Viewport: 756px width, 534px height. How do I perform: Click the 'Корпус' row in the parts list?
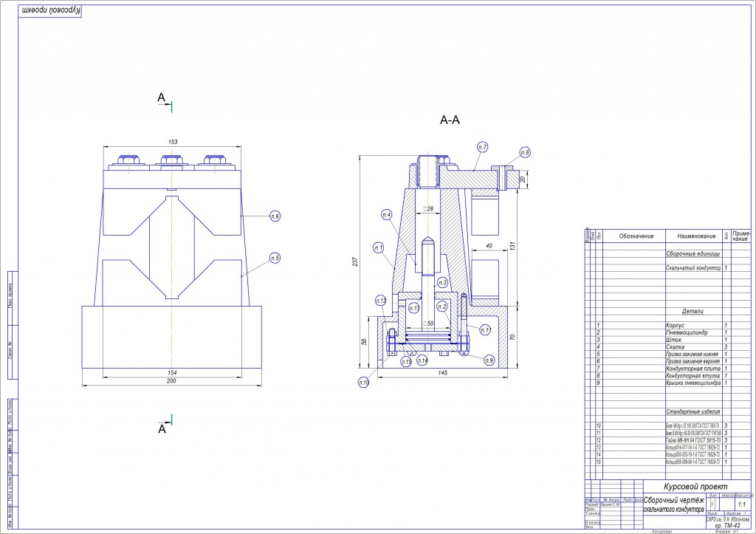click(x=675, y=326)
